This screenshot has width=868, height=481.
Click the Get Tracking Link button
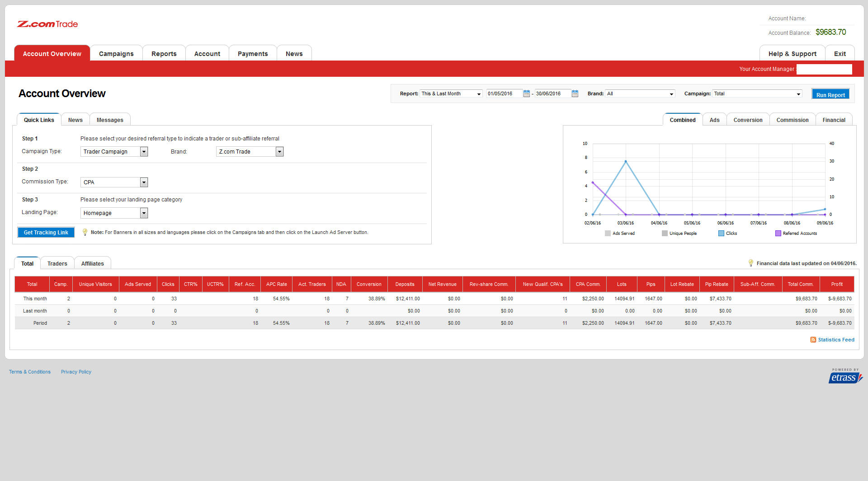pyautogui.click(x=46, y=233)
